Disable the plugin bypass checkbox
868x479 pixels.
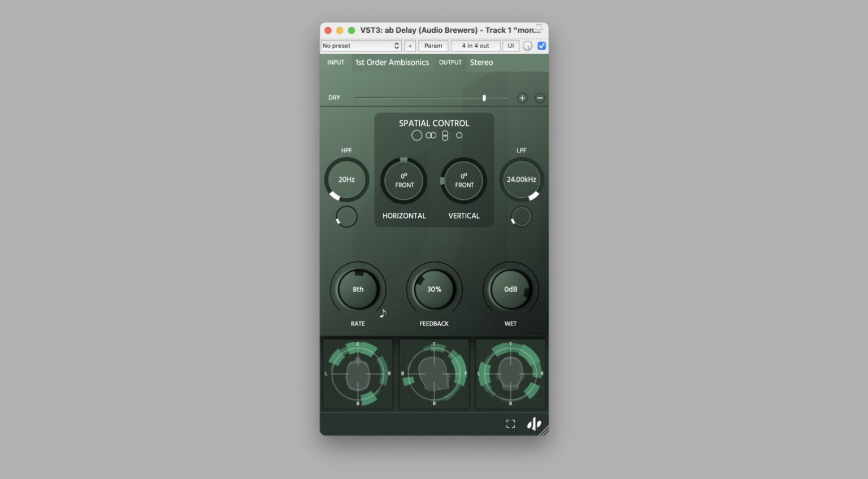click(541, 46)
